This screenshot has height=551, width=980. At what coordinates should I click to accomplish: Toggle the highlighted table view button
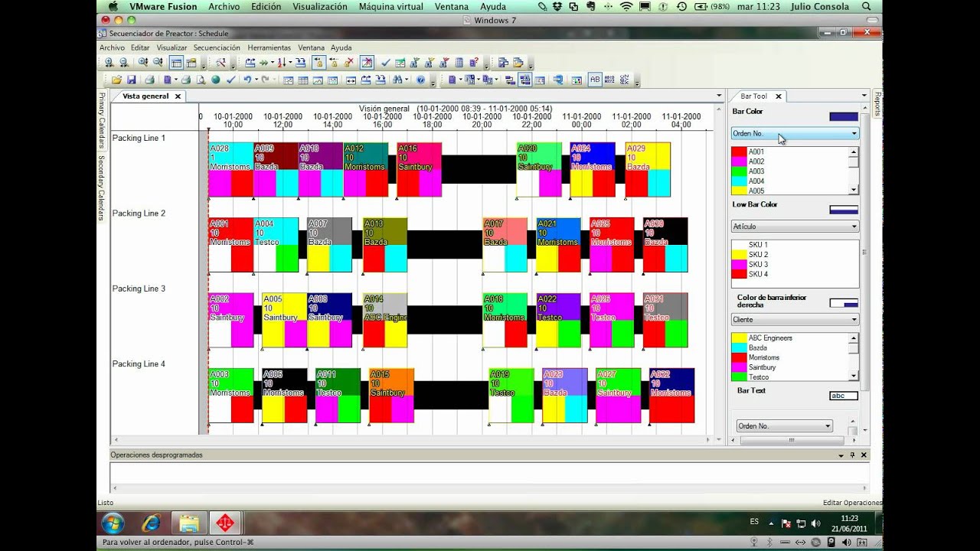tap(176, 63)
